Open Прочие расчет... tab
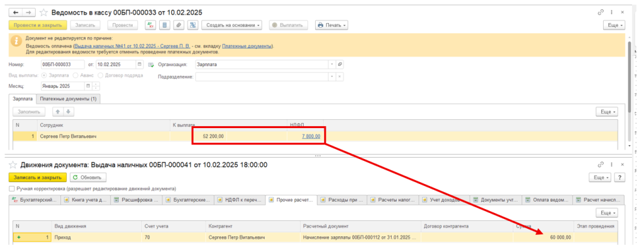This screenshot has height=250, width=644. pyautogui.click(x=291, y=200)
